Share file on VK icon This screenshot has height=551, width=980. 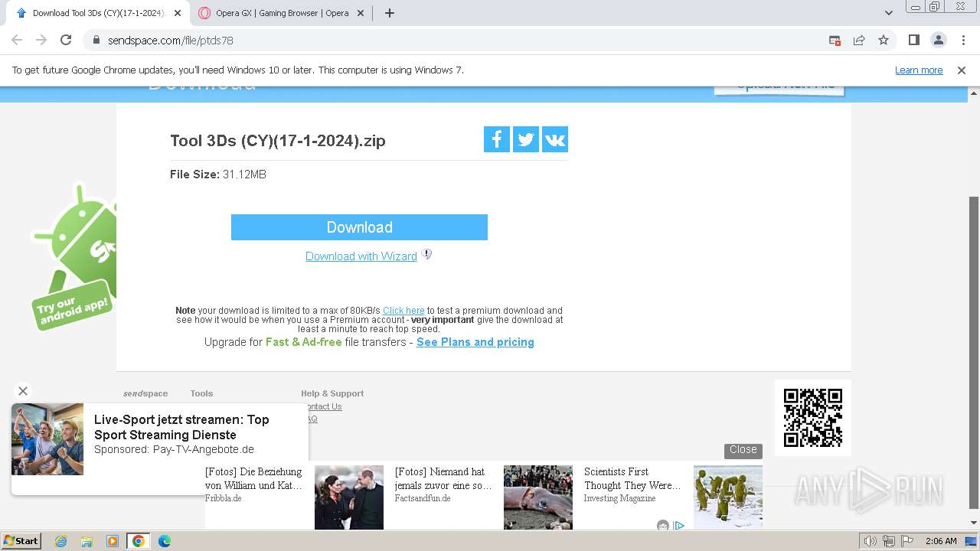point(554,139)
